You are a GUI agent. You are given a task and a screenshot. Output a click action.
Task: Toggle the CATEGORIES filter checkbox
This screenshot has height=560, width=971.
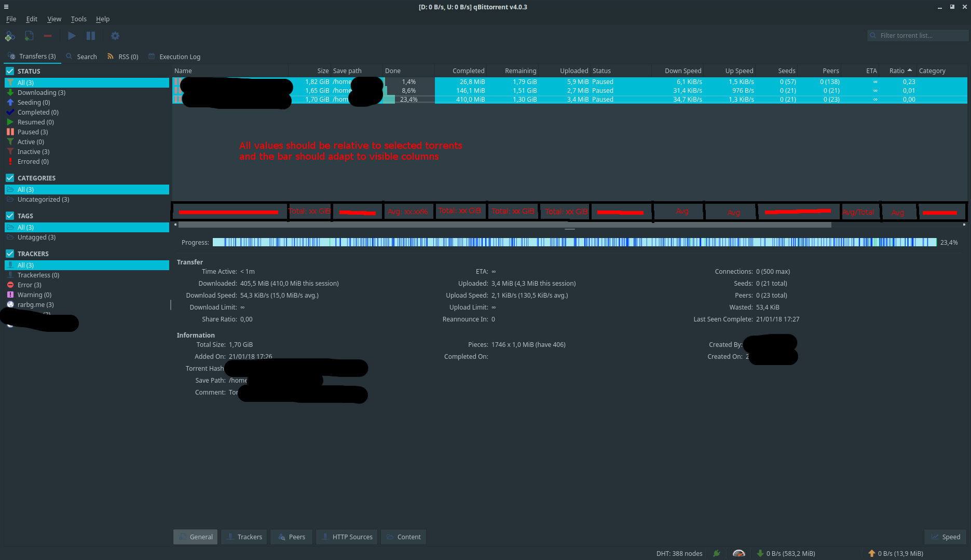point(9,177)
